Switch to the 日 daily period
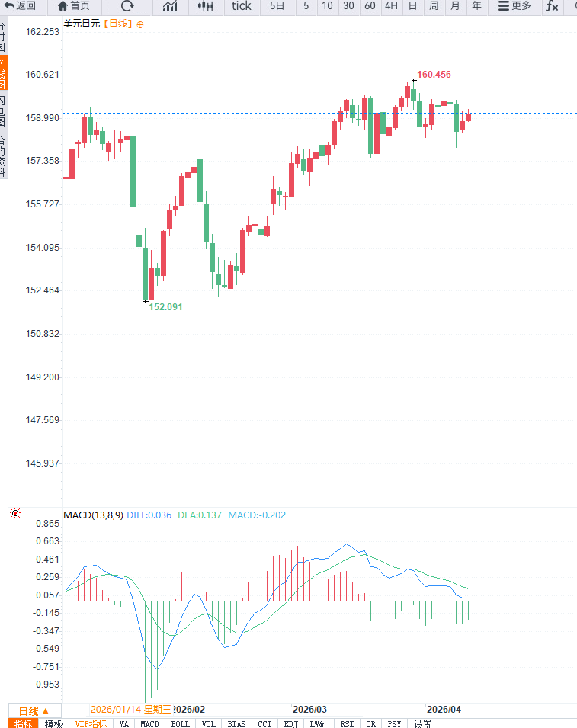This screenshot has height=728, width=577. (412, 6)
